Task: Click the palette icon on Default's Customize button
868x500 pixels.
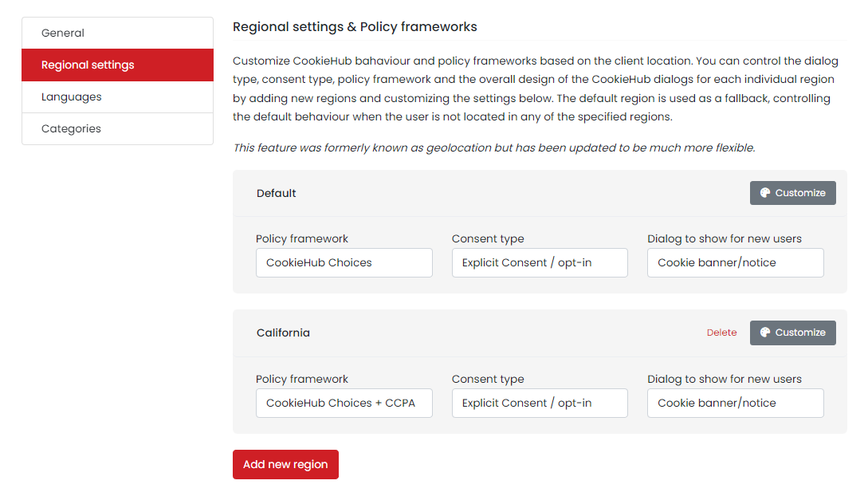Action: coord(764,192)
